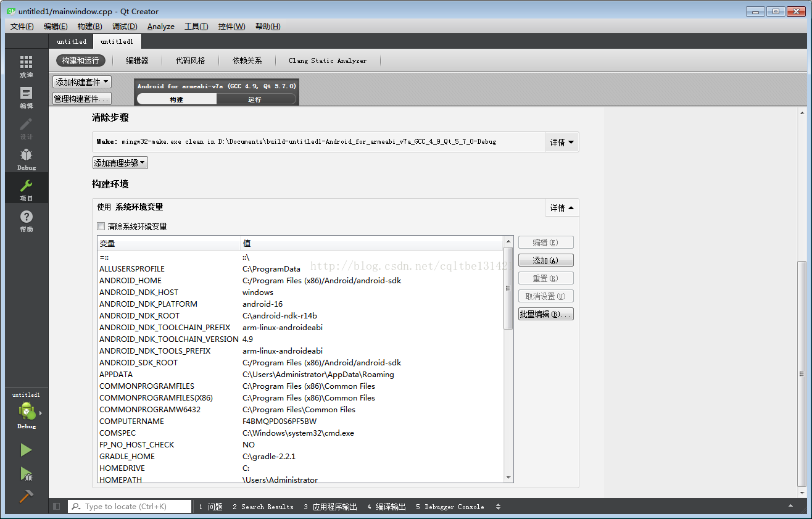Open 编辑(E) menu

56,27
